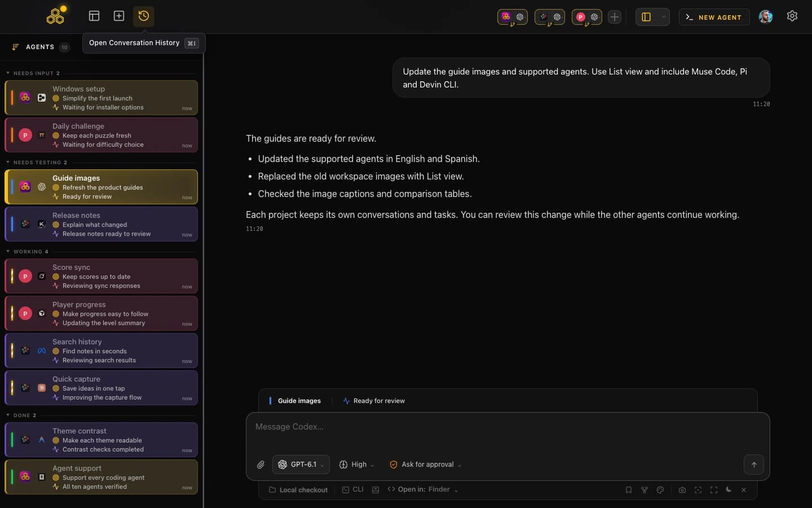Viewport: 812px width, 508px height.
Task: Select the first project chip with purple icon
Action: [513, 17]
